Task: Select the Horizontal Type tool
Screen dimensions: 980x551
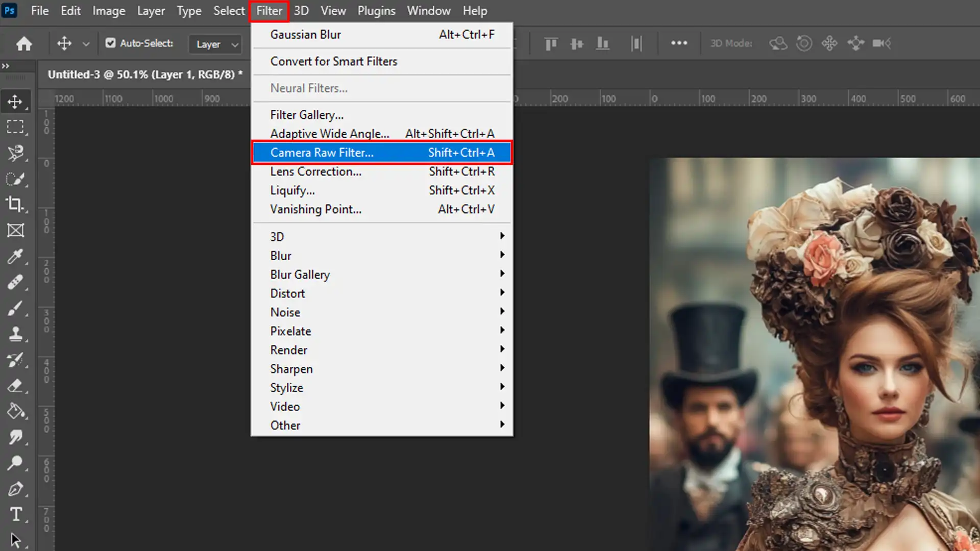Action: (x=15, y=514)
